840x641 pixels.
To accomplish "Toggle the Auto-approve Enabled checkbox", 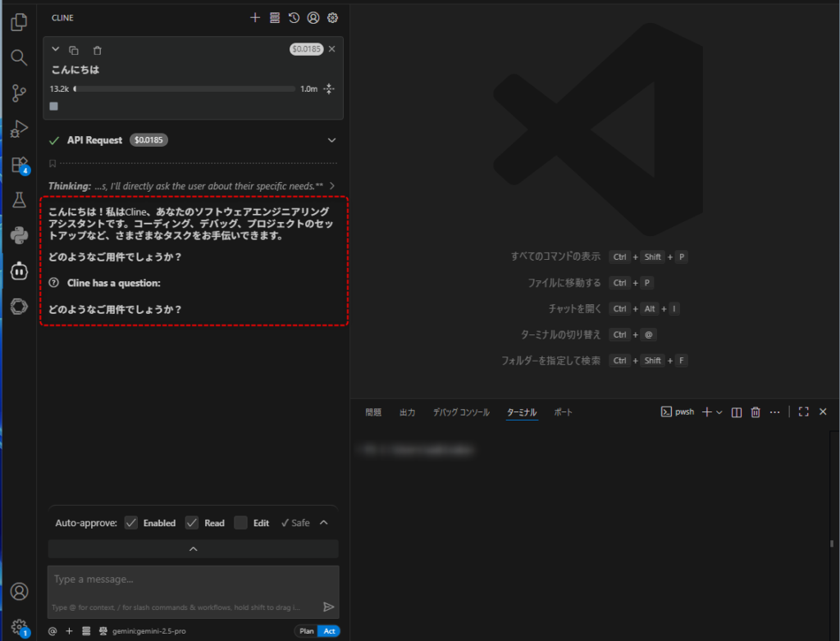I will tap(131, 523).
